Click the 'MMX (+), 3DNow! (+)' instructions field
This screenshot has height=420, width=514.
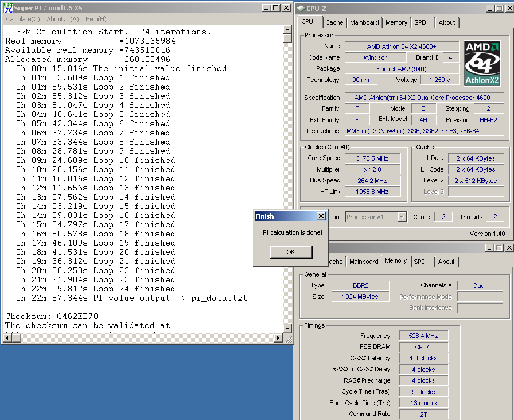424,131
